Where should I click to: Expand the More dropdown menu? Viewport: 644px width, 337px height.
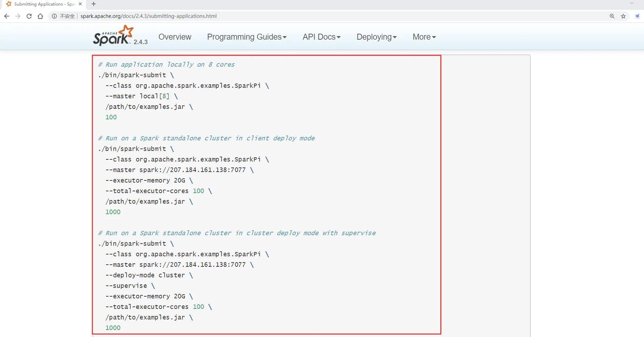tap(424, 37)
